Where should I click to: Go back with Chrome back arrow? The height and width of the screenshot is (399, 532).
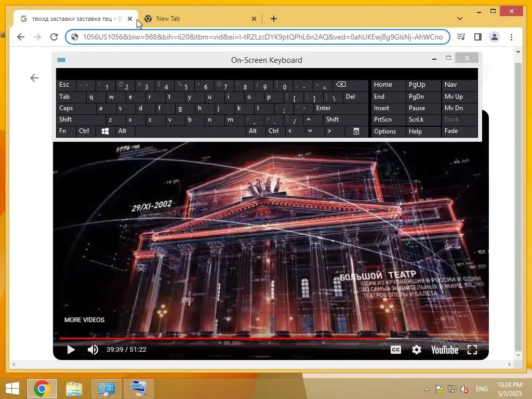21,37
